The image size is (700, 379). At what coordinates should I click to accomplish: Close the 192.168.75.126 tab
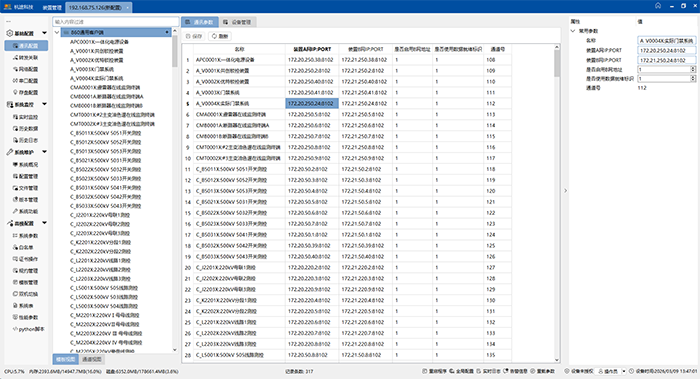coord(128,8)
